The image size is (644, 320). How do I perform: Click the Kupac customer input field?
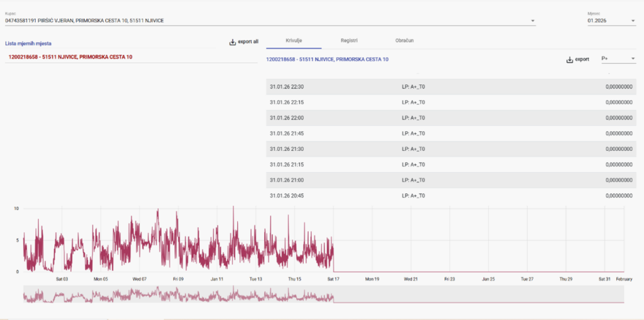264,21
